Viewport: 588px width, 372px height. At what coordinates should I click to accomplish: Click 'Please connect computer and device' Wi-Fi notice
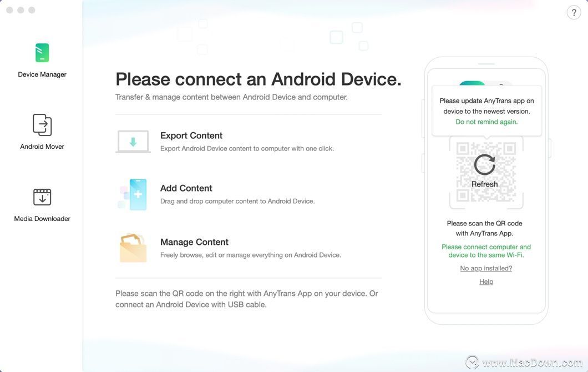coord(486,251)
